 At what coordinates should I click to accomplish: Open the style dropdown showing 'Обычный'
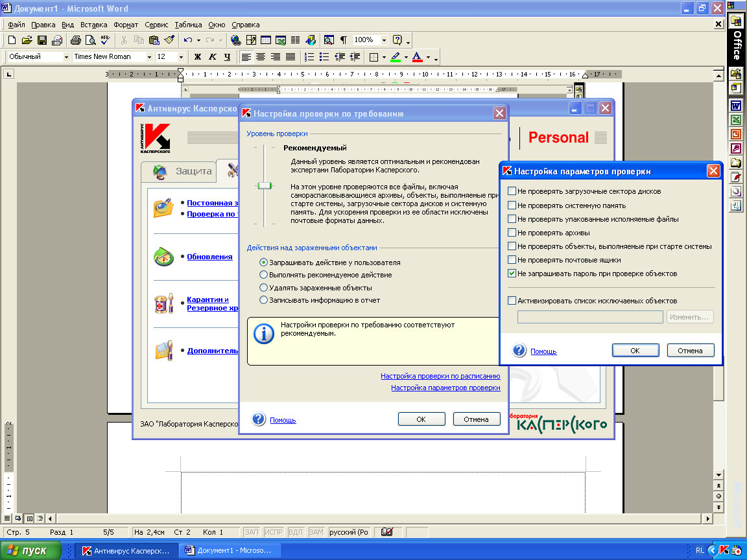(x=66, y=57)
